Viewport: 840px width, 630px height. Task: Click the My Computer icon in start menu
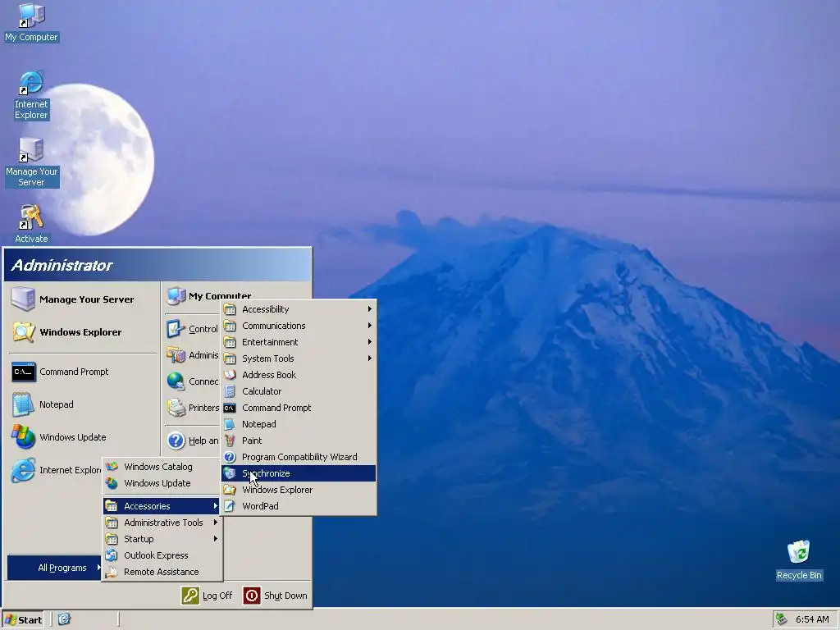176,295
